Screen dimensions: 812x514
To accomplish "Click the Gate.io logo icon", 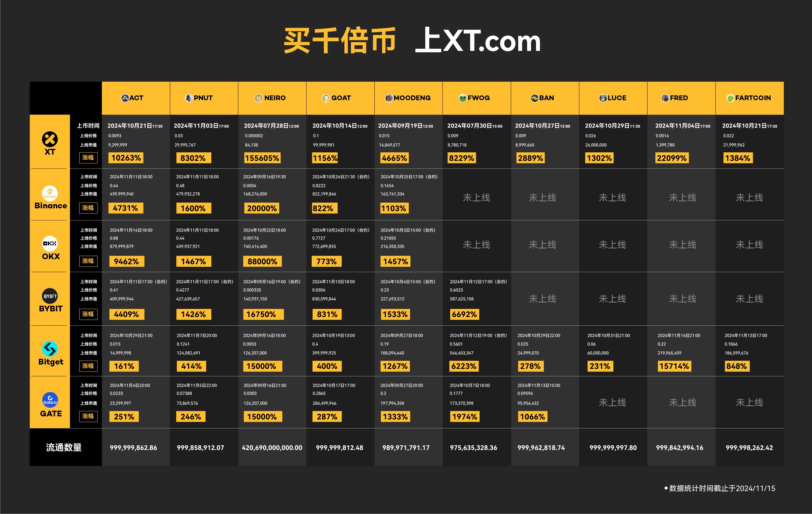I will 50,400.
